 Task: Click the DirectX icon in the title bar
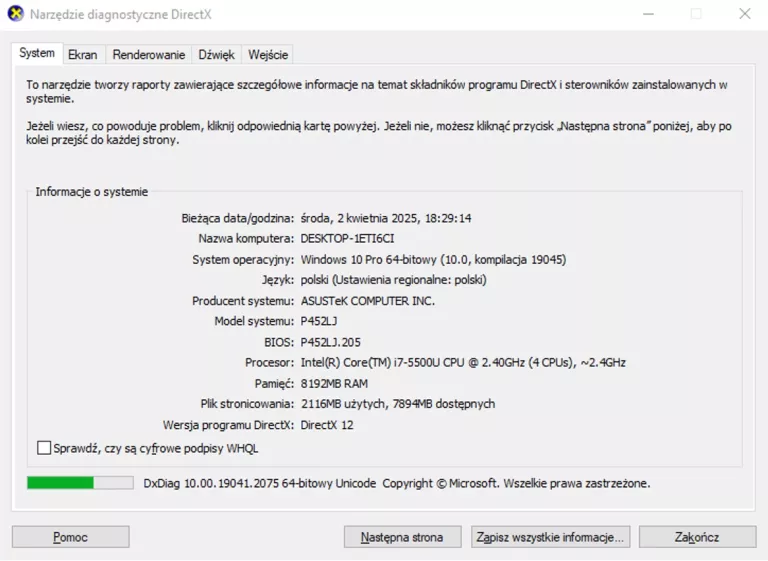point(16,14)
